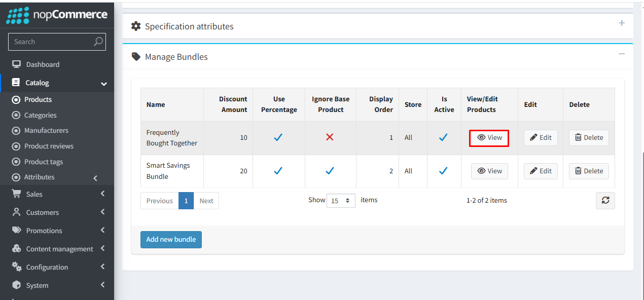The height and width of the screenshot is (300, 644).
Task: Click the Sales shopping cart icon
Action: [17, 194]
